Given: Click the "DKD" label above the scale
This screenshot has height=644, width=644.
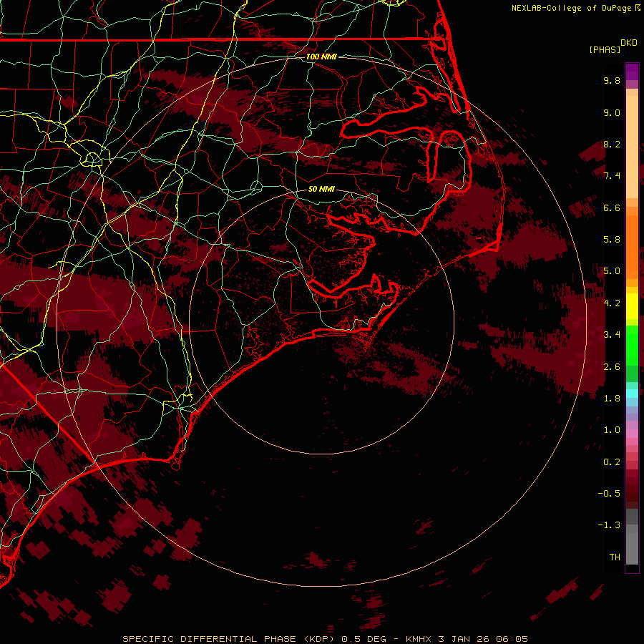Looking at the screenshot, I should pos(629,43).
